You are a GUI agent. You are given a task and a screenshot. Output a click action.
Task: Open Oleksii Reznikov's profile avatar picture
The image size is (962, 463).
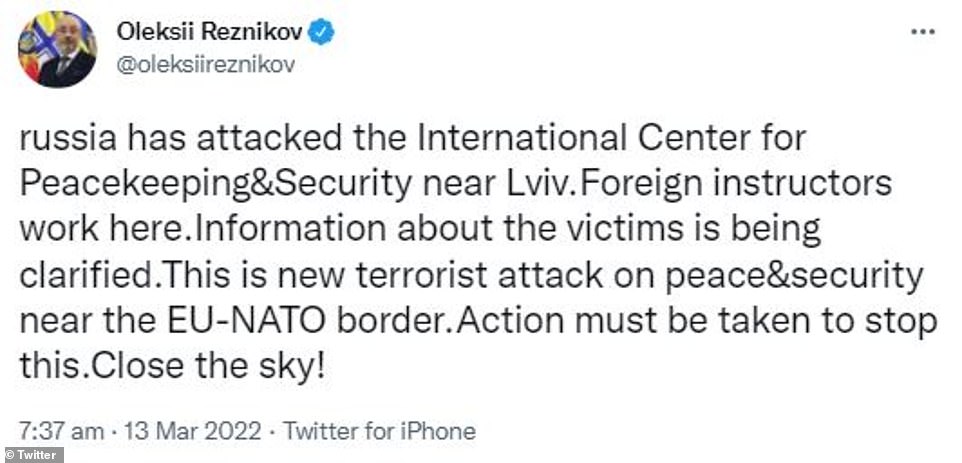pos(55,49)
